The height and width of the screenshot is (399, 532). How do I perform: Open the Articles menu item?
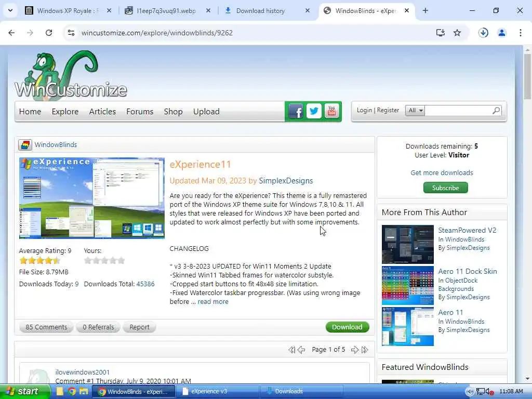point(102,112)
